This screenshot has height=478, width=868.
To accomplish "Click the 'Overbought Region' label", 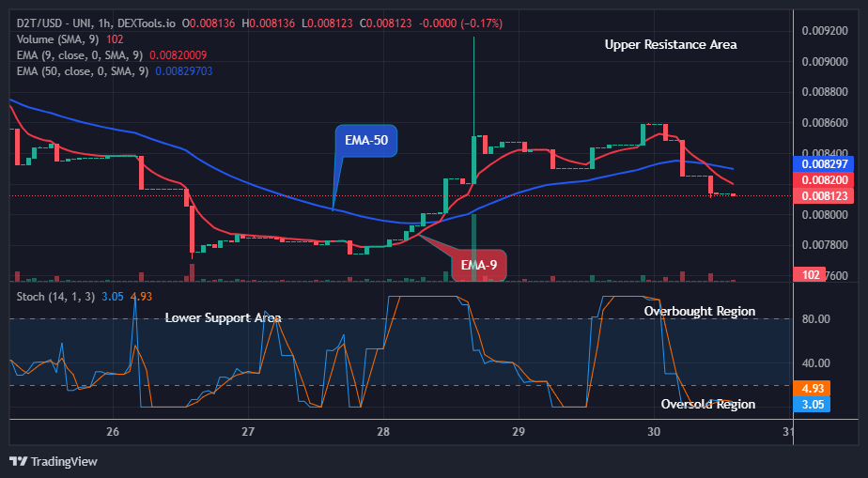I will tap(700, 311).
